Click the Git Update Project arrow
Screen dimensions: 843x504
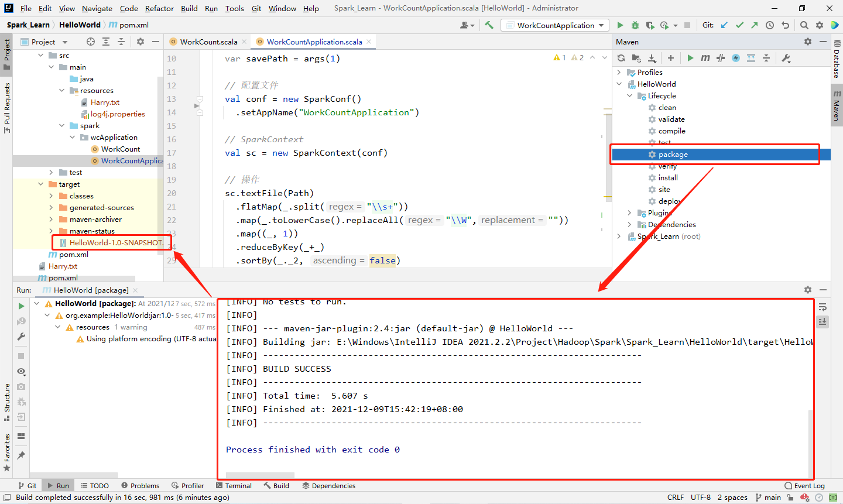(x=724, y=25)
